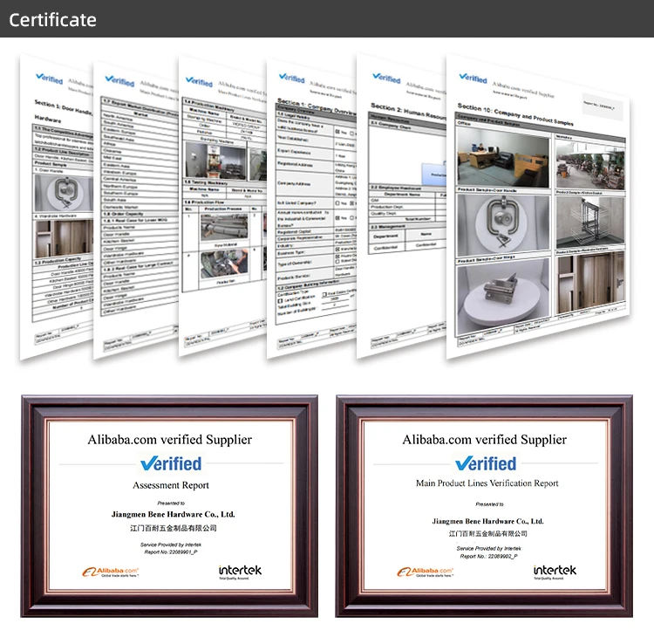Image resolution: width=654 pixels, height=644 pixels.
Task: Click "Alibaba.com verified Supplier" heading on right certificate
Action: [x=484, y=440]
